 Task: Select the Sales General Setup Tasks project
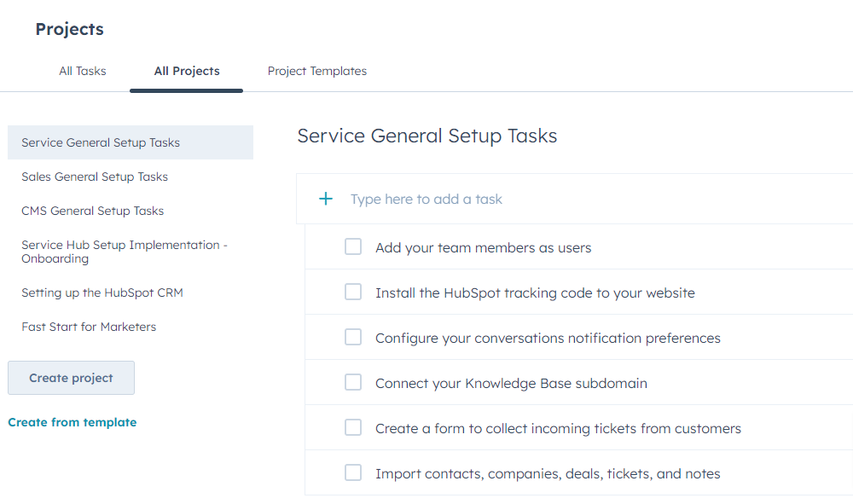pos(94,177)
